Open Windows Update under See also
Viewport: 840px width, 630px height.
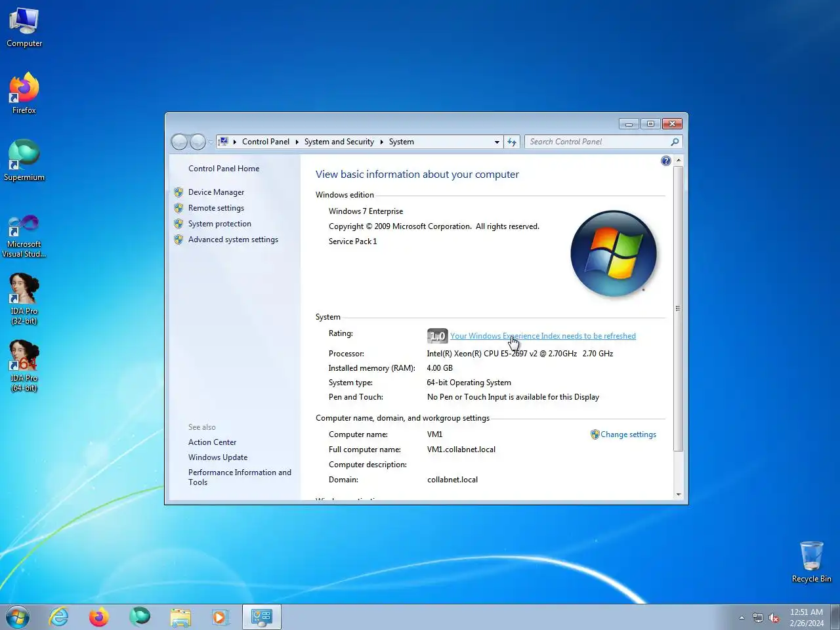point(218,457)
